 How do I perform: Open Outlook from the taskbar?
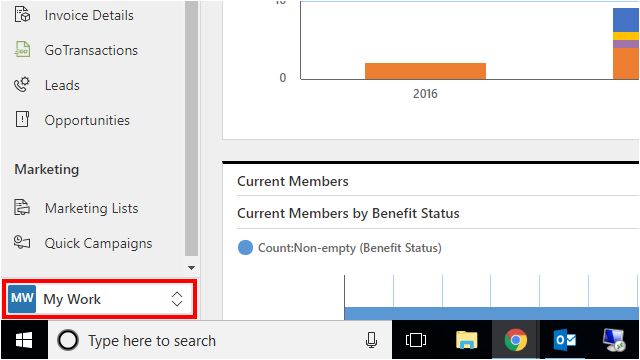pos(564,340)
